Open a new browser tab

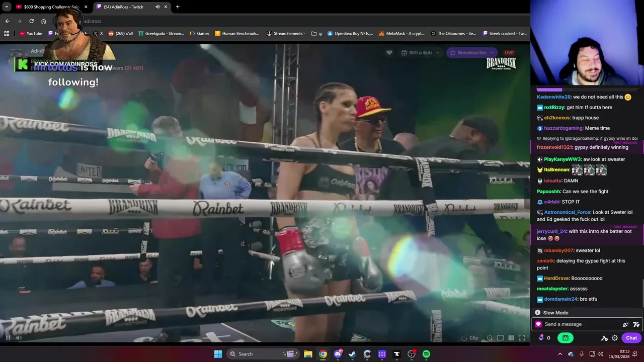(x=178, y=7)
